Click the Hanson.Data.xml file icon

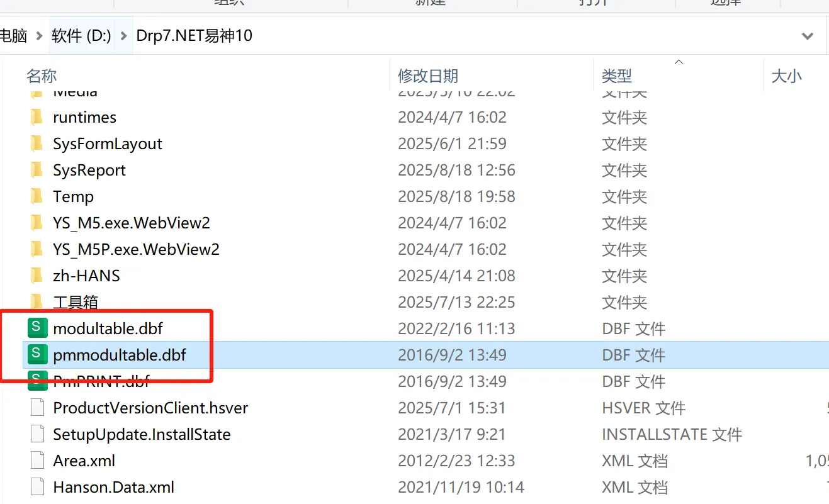[37, 487]
